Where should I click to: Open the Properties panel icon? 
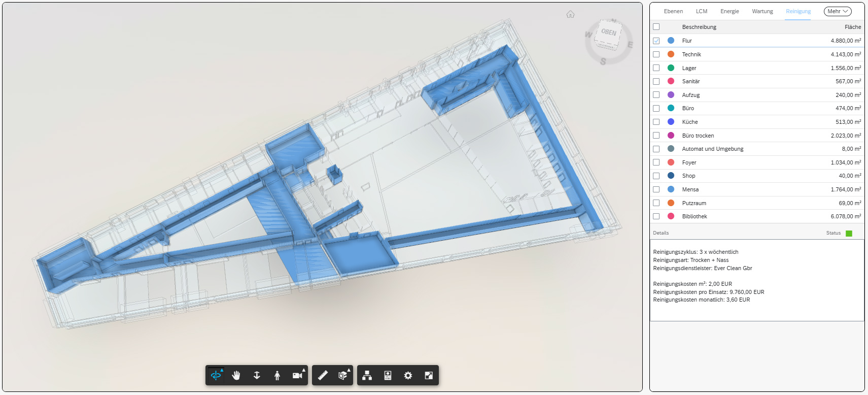click(x=388, y=376)
